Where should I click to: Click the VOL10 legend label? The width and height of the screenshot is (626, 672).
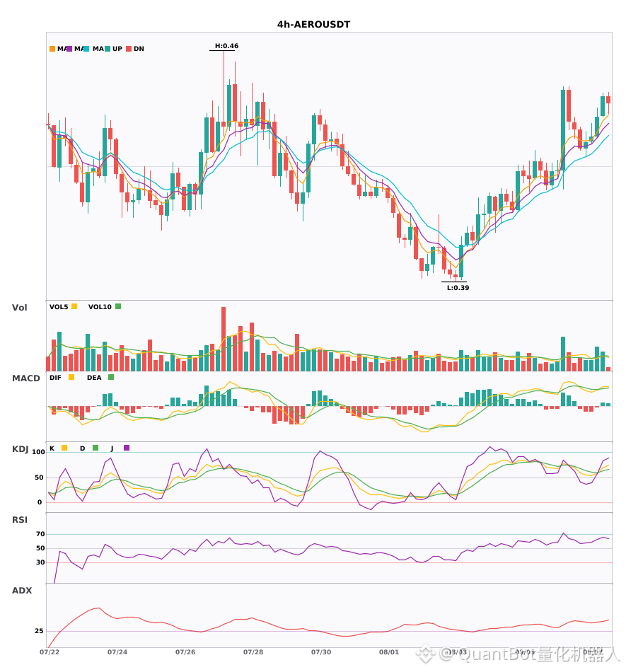click(100, 307)
